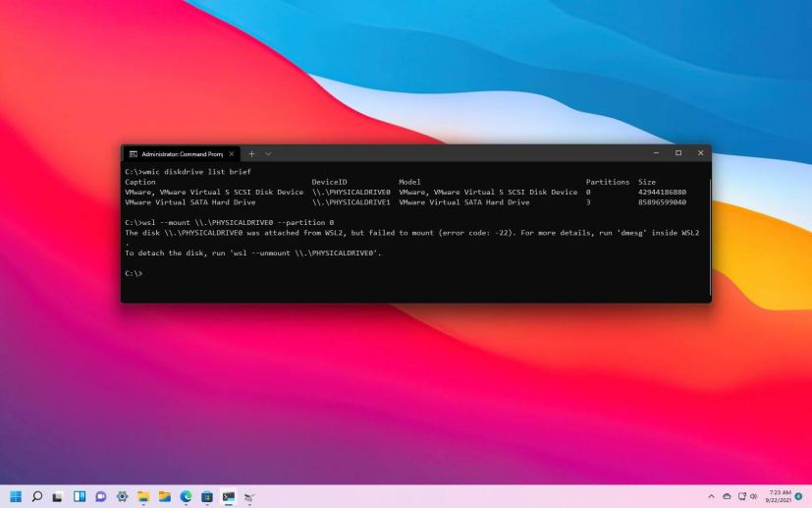Open taskbar Search
Viewport: 812px width, 508px height.
point(36,496)
